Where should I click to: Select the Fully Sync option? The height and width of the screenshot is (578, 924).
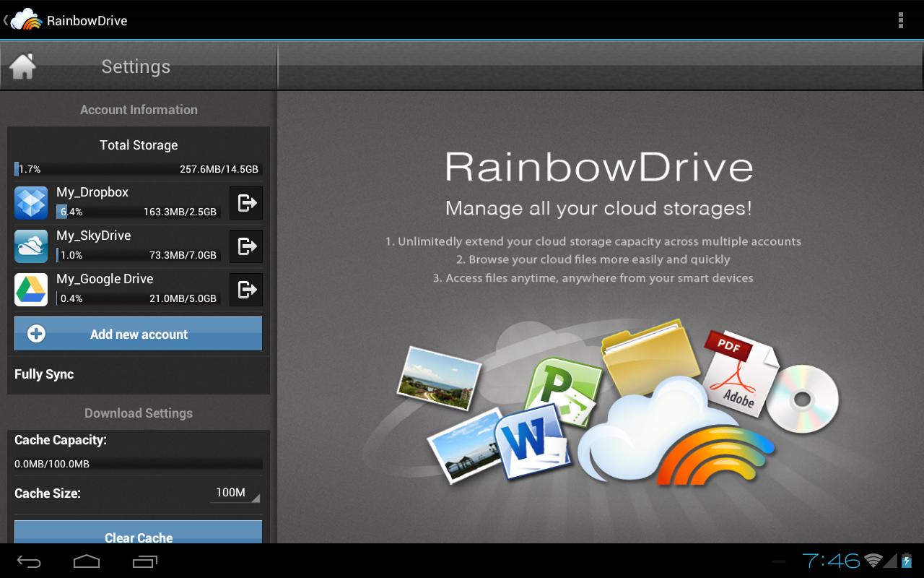138,374
